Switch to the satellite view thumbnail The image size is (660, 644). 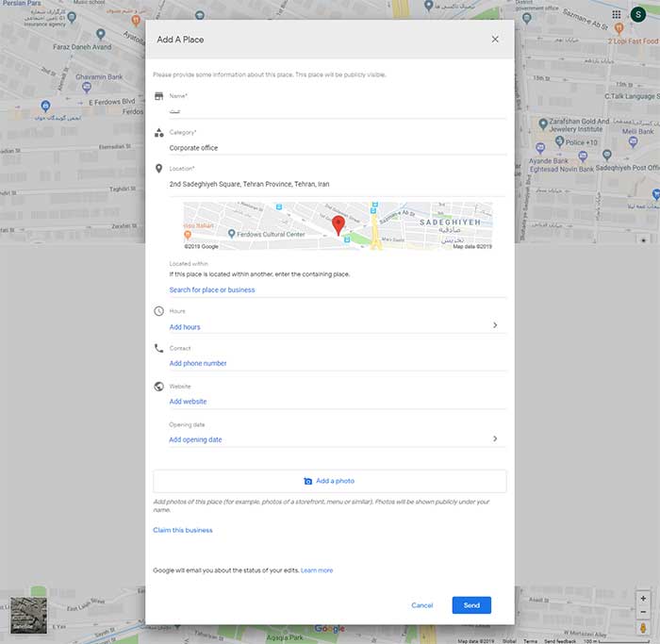(x=28, y=615)
